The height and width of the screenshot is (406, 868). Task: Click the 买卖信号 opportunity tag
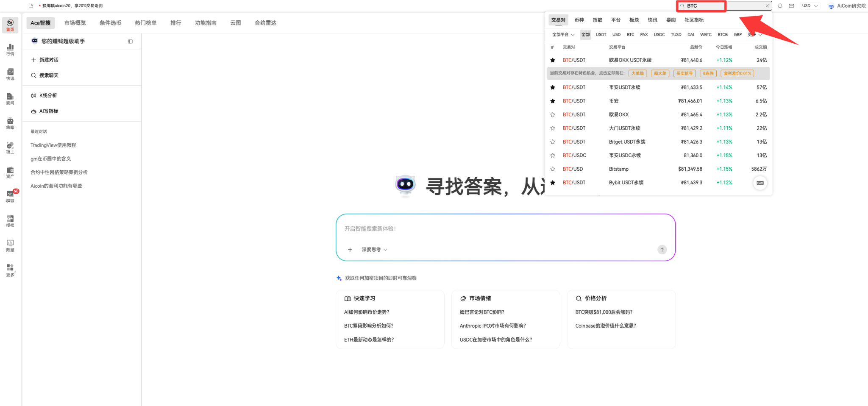pos(684,73)
